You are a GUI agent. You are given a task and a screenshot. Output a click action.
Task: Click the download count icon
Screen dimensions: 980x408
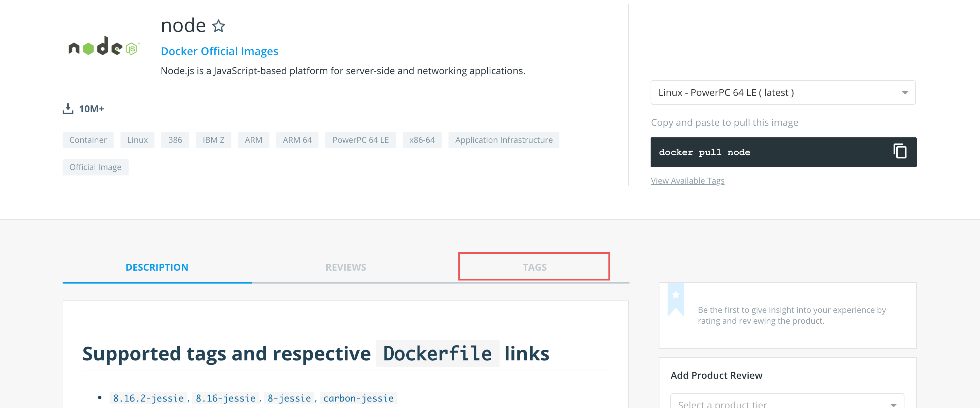coord(68,109)
